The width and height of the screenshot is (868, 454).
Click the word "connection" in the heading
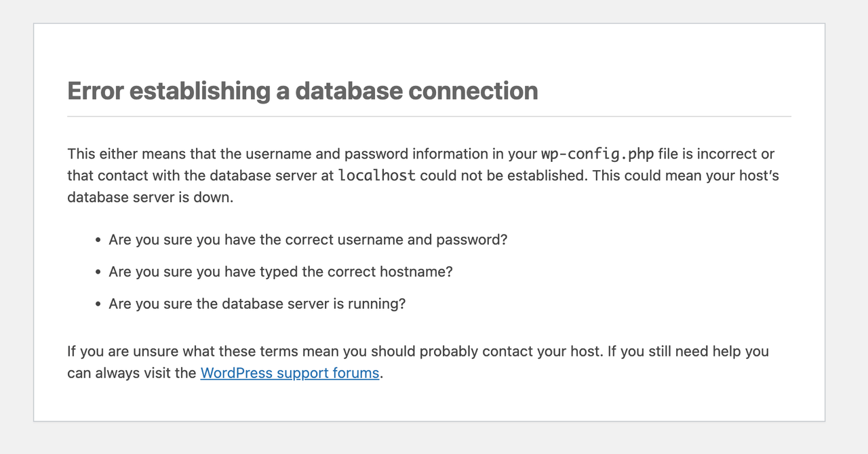[473, 91]
